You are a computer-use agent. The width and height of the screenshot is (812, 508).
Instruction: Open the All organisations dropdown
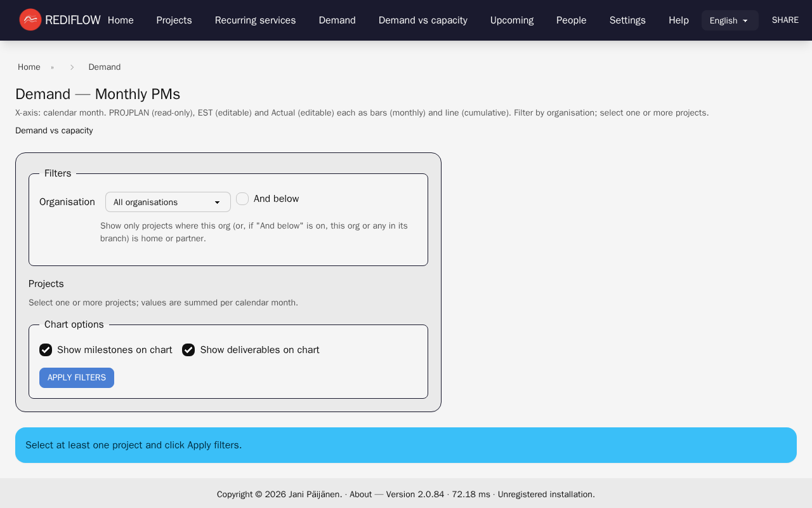coord(167,202)
